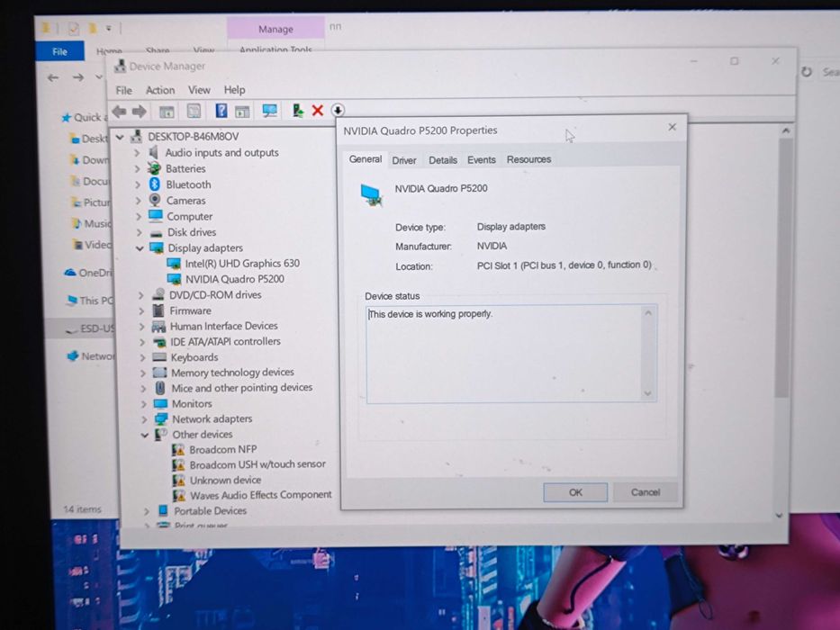
Task: Expand the Human Interface Devices node
Action: click(142, 326)
